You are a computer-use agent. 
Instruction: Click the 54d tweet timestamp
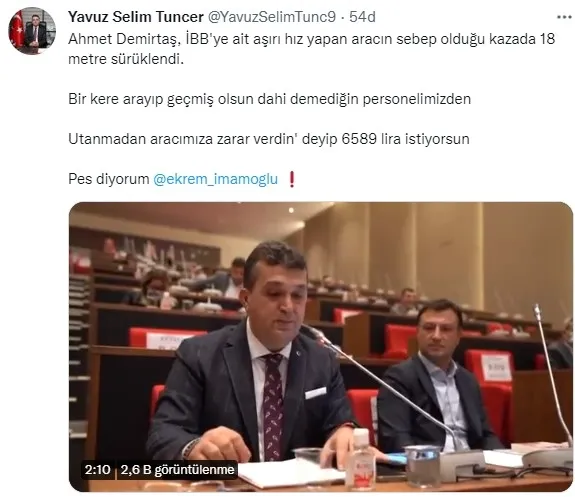362,17
